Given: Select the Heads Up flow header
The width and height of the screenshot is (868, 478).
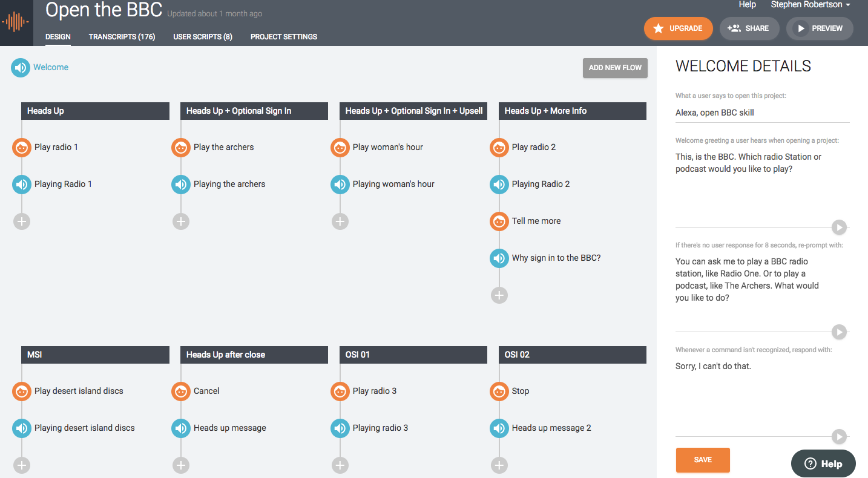Looking at the screenshot, I should (95, 111).
